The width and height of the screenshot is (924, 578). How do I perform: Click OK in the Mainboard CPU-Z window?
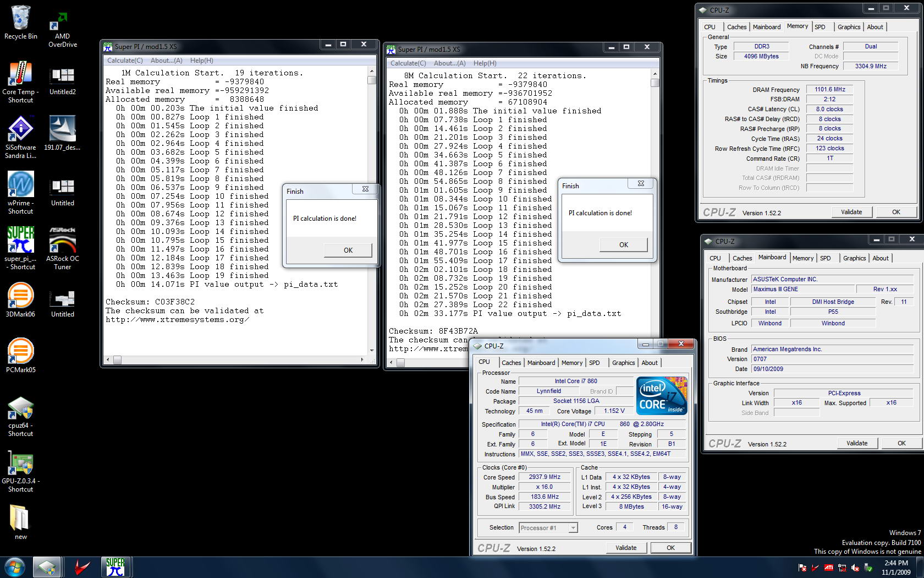click(x=901, y=443)
